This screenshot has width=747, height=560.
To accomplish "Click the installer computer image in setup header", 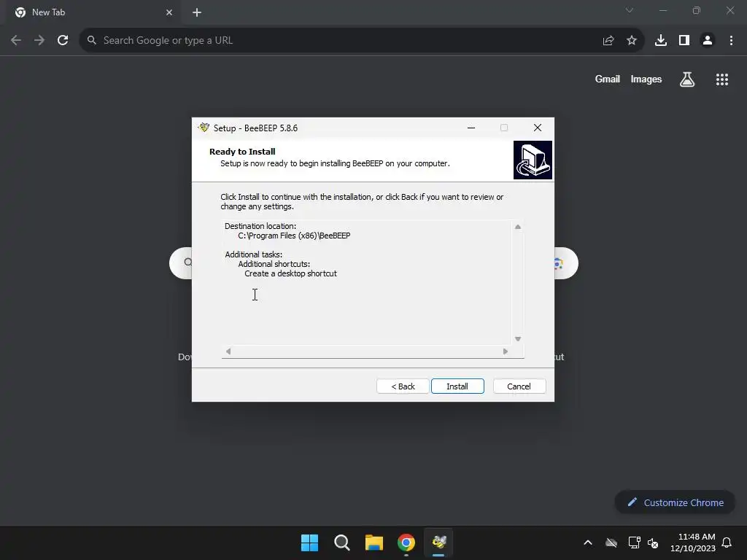I will [x=533, y=160].
